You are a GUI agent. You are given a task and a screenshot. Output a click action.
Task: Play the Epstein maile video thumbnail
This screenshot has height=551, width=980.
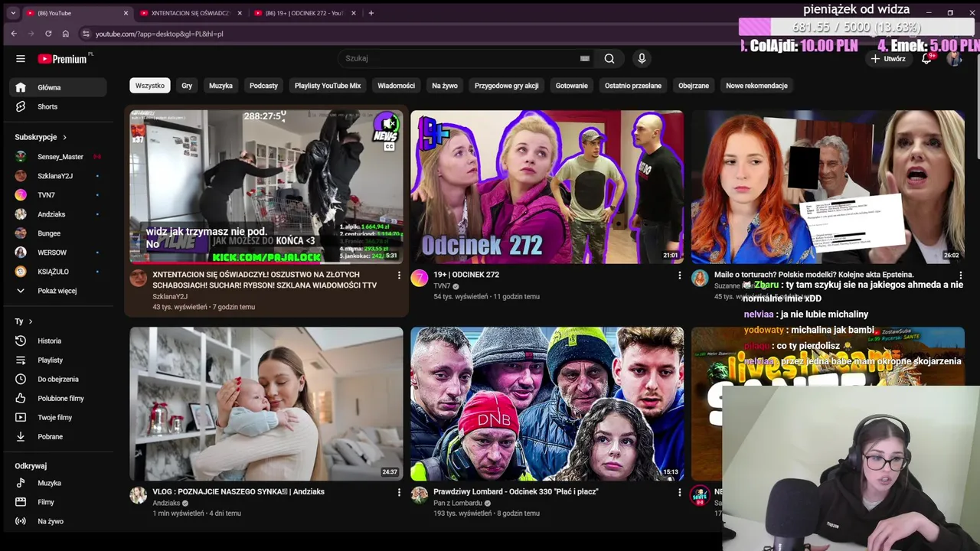click(x=828, y=187)
